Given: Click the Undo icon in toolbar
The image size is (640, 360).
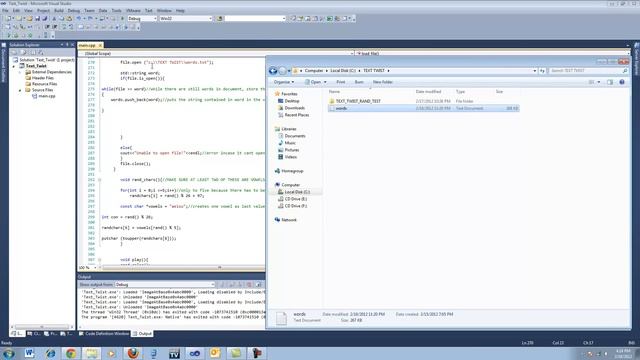Looking at the screenshot, I should (79, 18).
